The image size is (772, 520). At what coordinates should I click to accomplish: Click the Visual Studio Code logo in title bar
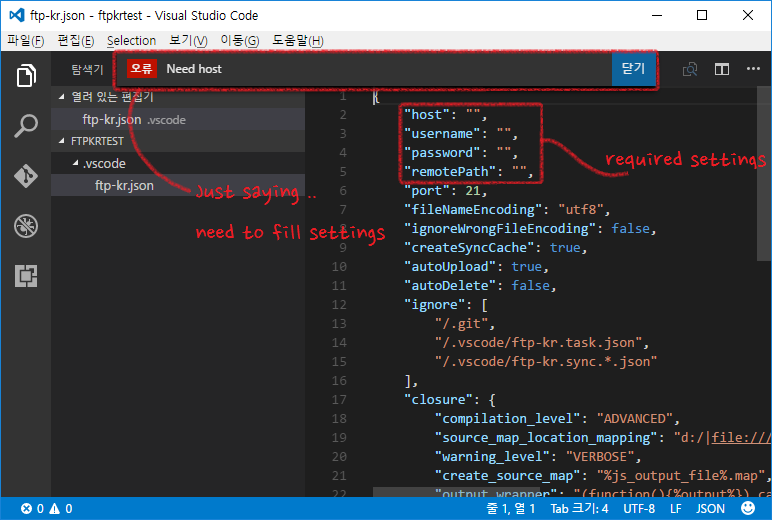[x=17, y=15]
